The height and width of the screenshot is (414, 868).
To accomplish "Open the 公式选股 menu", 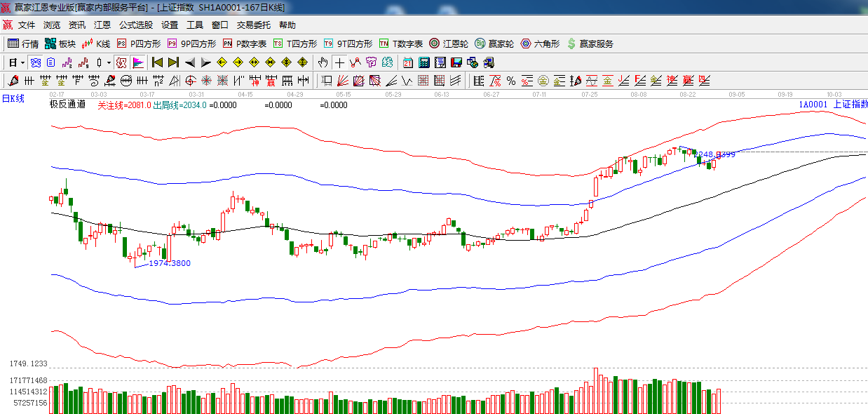I will 135,25.
